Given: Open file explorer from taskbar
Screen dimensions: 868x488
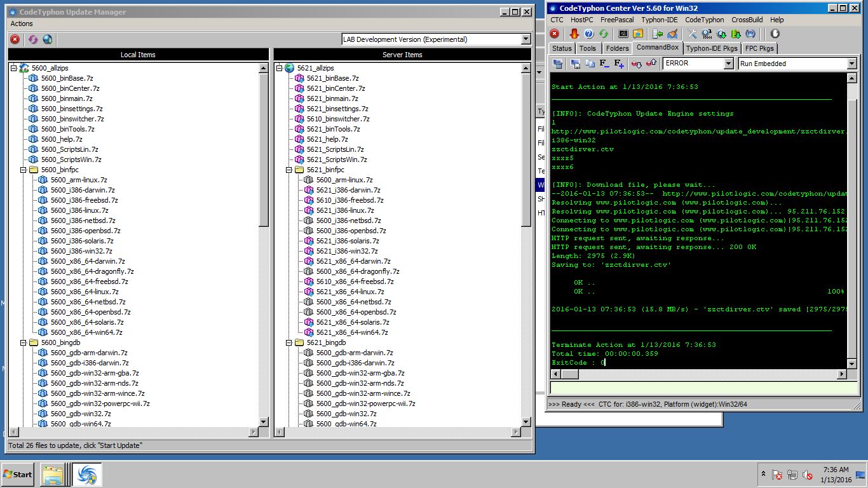Looking at the screenshot, I should (53, 475).
